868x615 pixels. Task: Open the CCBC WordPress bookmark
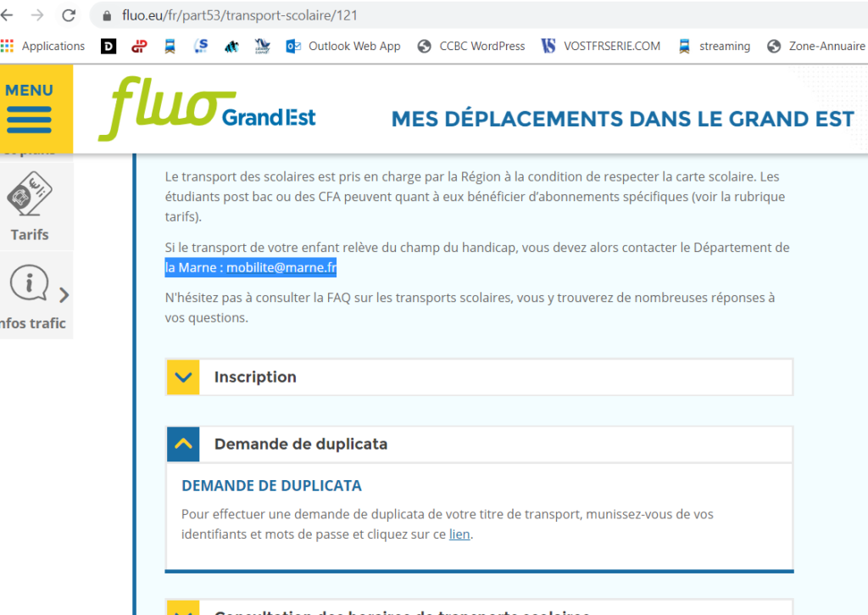point(471,46)
